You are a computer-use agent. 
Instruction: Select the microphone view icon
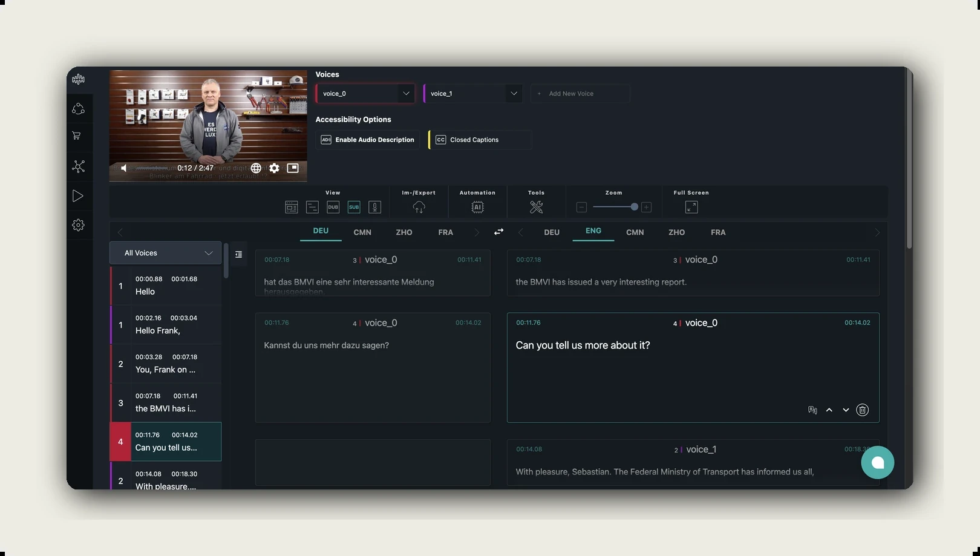pyautogui.click(x=375, y=208)
